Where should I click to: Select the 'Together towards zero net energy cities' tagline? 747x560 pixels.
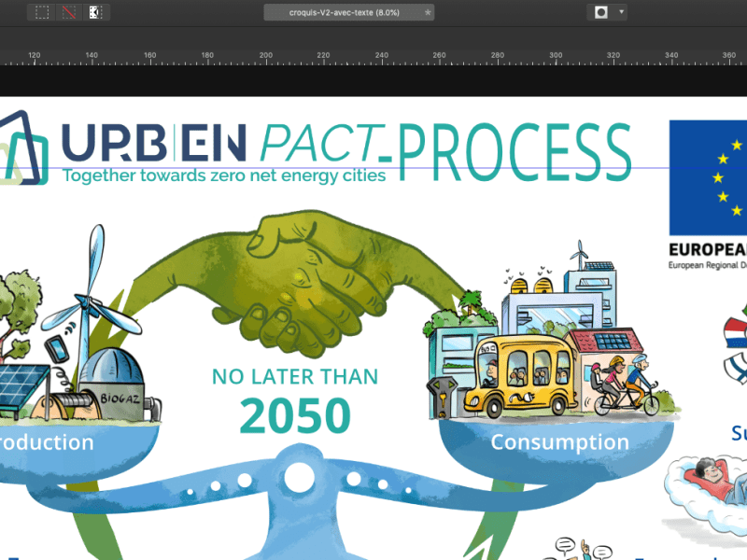coord(224,175)
